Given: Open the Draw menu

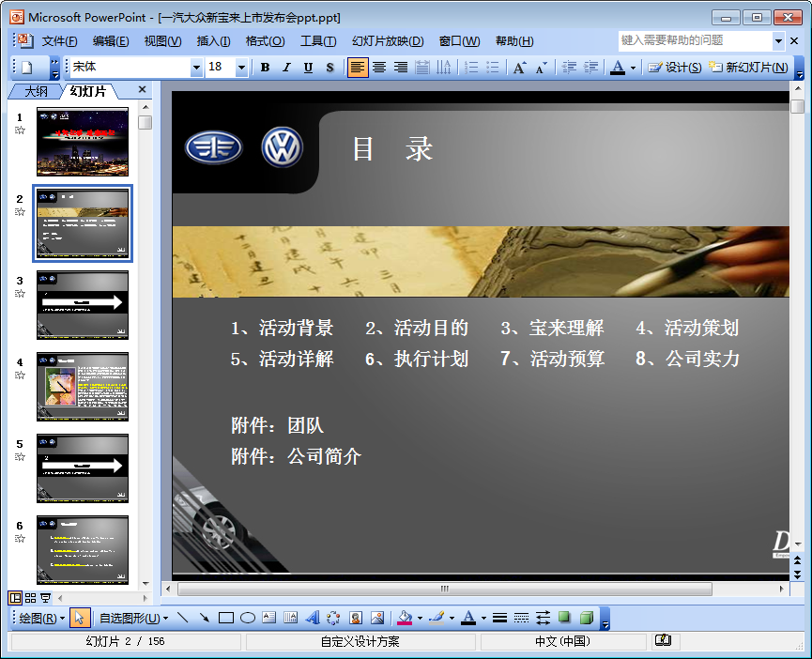Looking at the screenshot, I should tap(41, 618).
